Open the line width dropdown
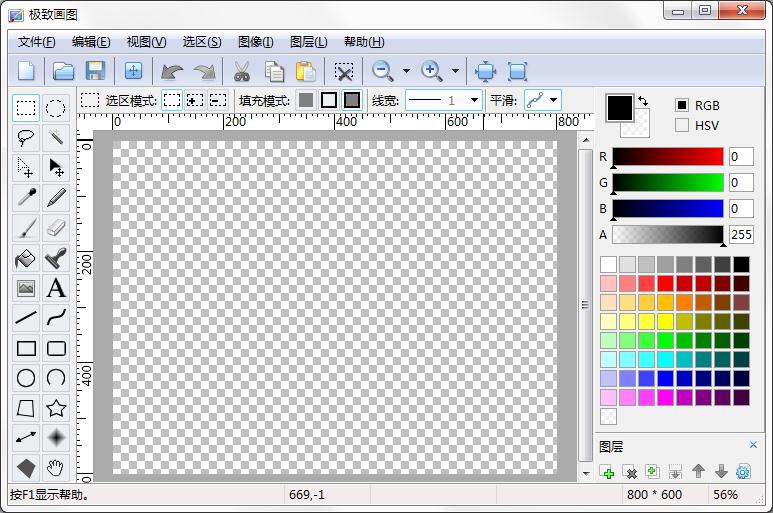773x513 pixels. pos(475,100)
